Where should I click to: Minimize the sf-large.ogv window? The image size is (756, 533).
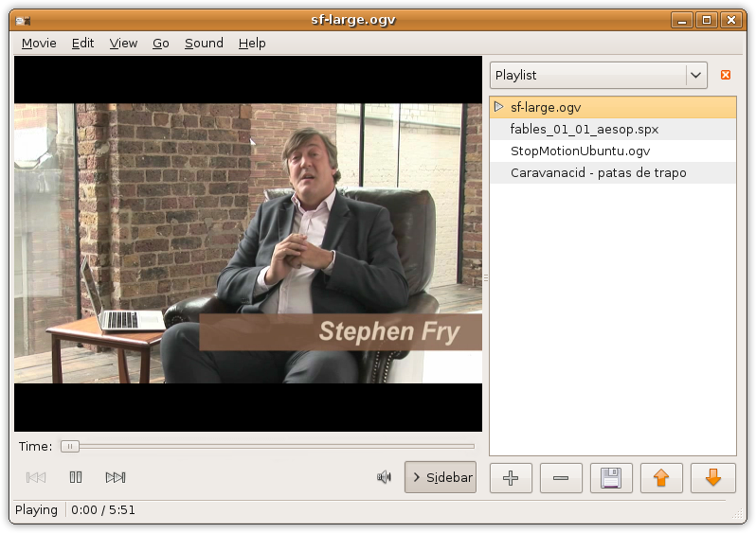point(682,20)
